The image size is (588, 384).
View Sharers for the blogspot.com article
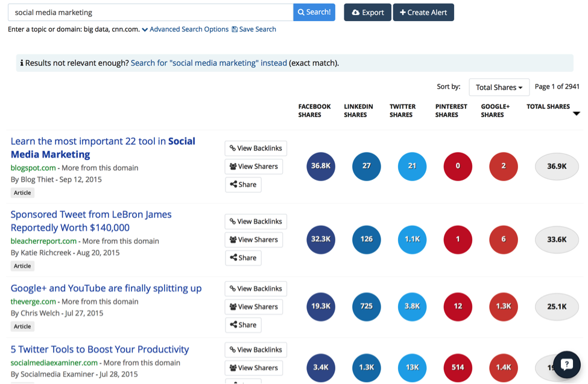click(254, 167)
